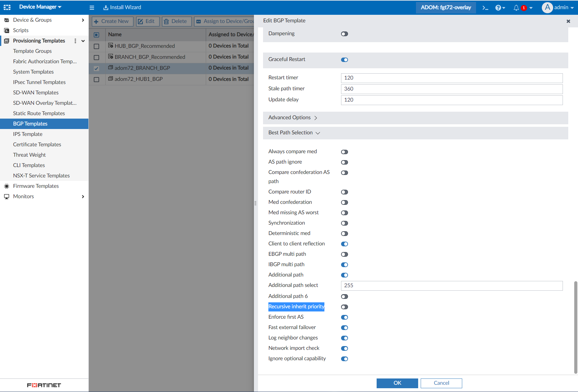
Task: Open the Template Groups page
Action: (32, 51)
